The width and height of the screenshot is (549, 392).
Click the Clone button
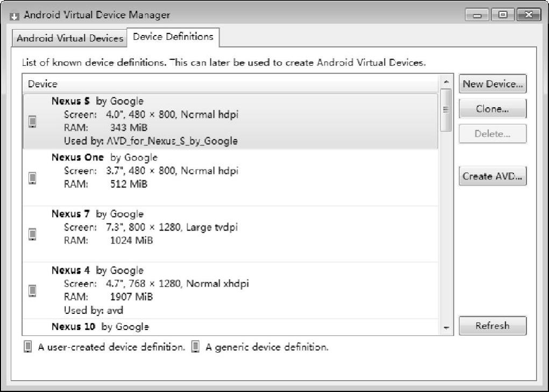[x=492, y=109]
